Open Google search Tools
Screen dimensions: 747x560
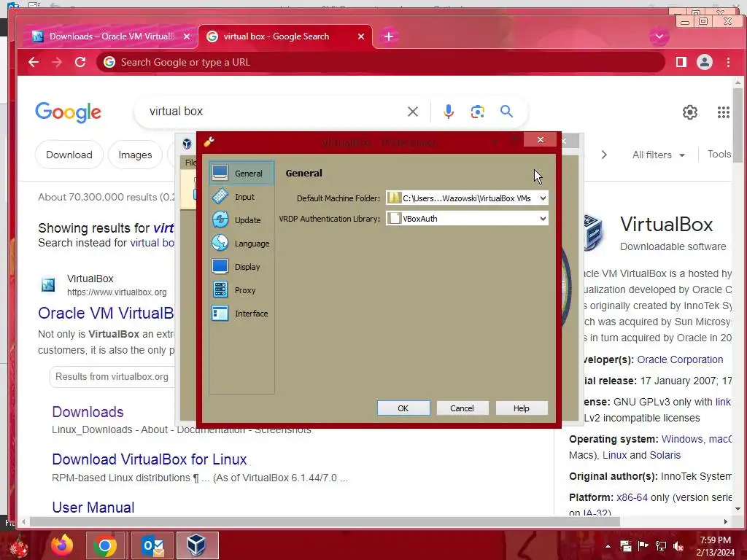tap(719, 154)
